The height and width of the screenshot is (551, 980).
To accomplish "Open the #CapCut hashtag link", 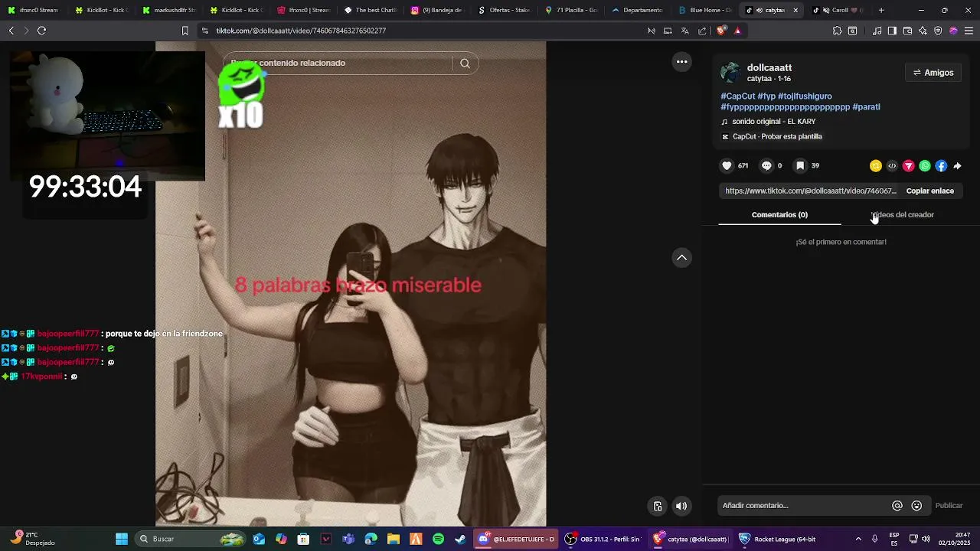I will (738, 96).
